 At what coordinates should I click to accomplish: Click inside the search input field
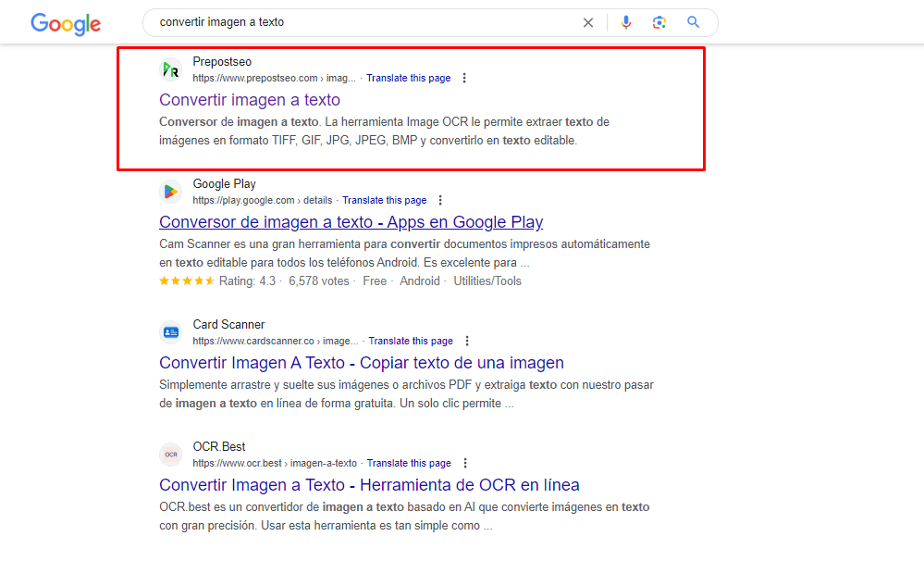[370, 21]
